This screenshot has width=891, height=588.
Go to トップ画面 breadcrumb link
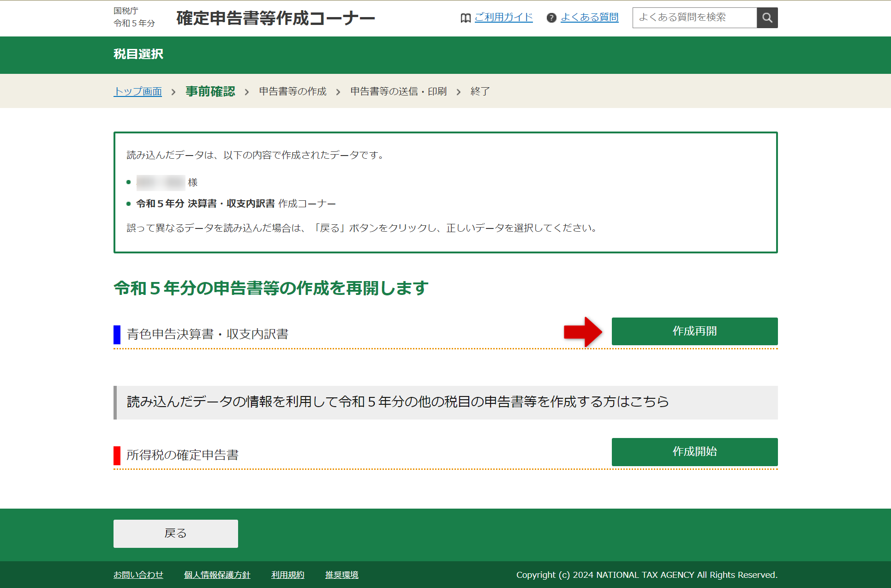pyautogui.click(x=138, y=91)
